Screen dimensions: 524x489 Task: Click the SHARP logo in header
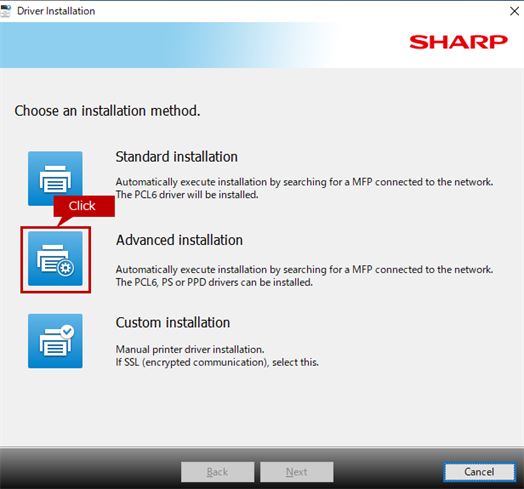pyautogui.click(x=458, y=42)
